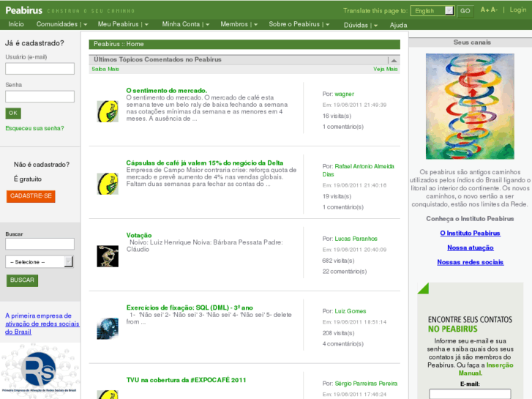Expand the Comunidades menu arrow
This screenshot has width=532, height=399.
pos(85,24)
